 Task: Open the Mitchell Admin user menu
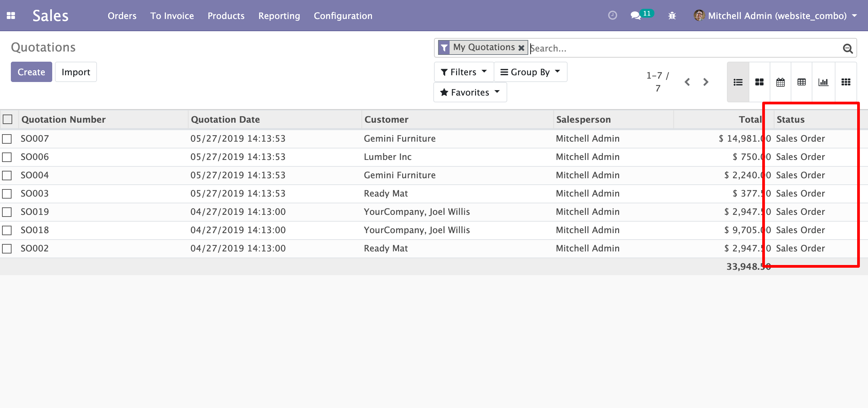click(x=776, y=16)
